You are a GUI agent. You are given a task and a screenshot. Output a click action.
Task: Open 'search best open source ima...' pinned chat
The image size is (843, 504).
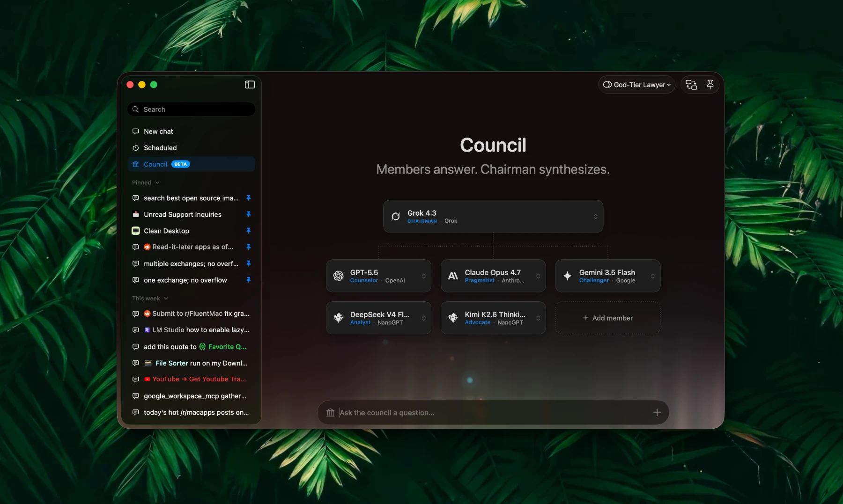(x=191, y=198)
